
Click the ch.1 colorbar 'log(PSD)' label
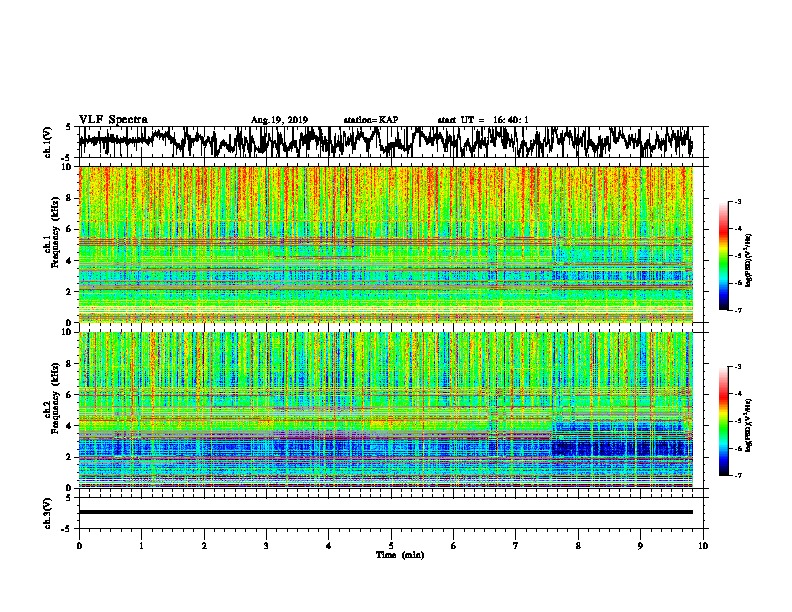click(748, 260)
